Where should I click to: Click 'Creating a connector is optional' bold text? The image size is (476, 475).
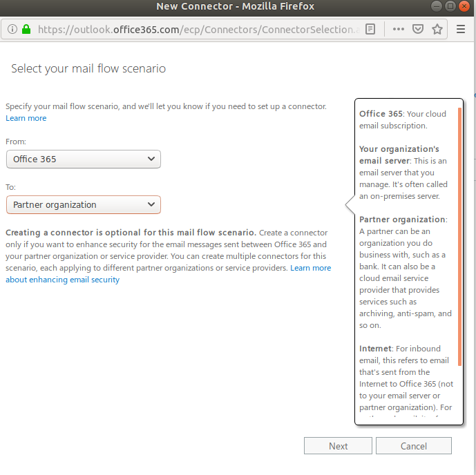(x=131, y=233)
